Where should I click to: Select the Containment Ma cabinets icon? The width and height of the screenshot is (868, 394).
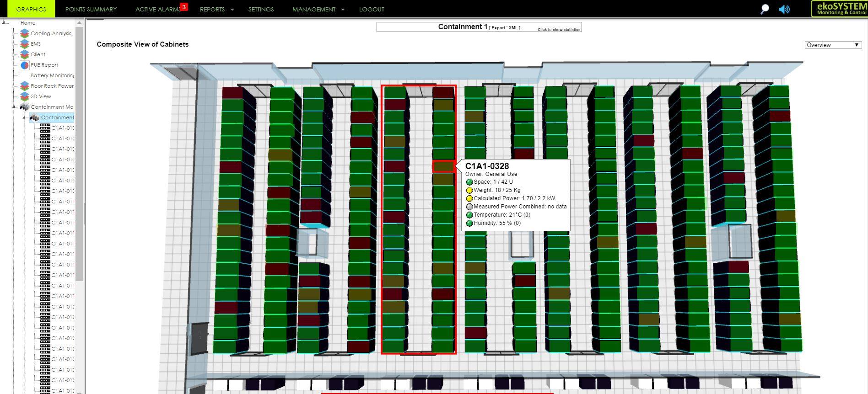[x=25, y=107]
